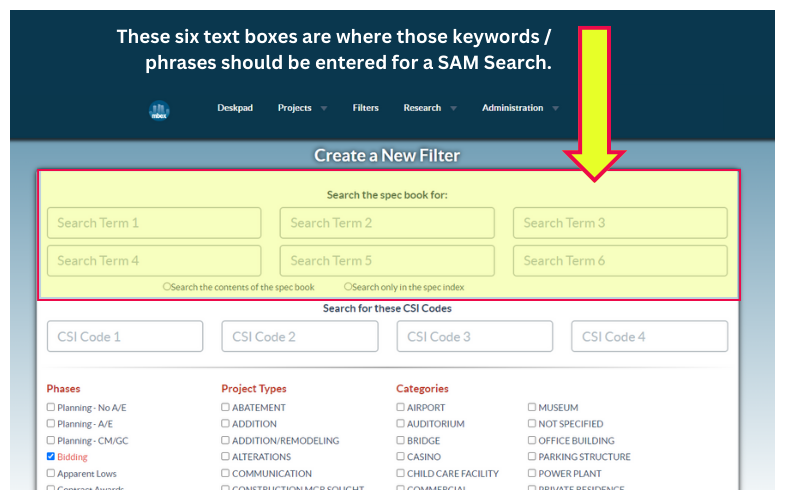This screenshot has height=500, width=785.
Task: Check the Planning - No A/E checkbox
Action: pyautogui.click(x=51, y=407)
